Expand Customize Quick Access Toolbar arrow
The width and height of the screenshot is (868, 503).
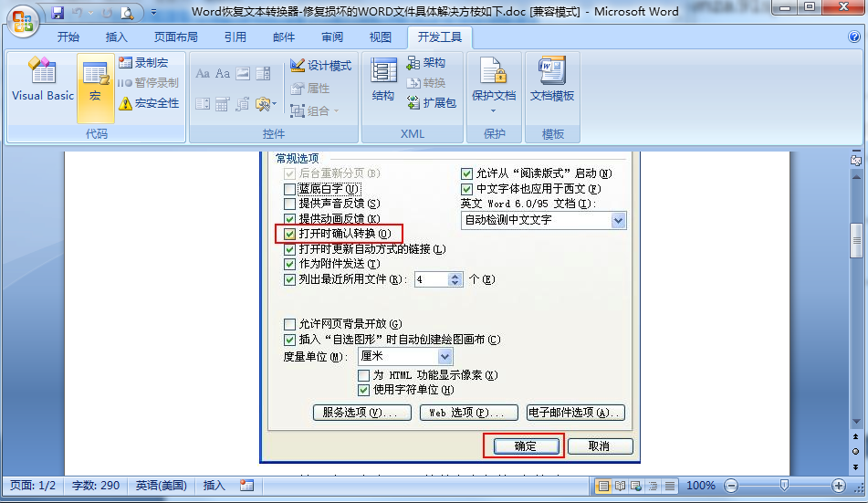[153, 12]
